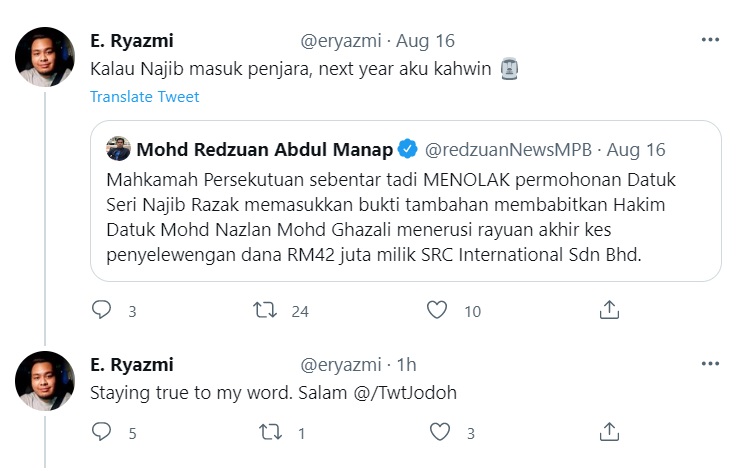The height and width of the screenshot is (471, 741).
Task: Click the Aug 16 timestamp of first tweet
Action: point(425,41)
